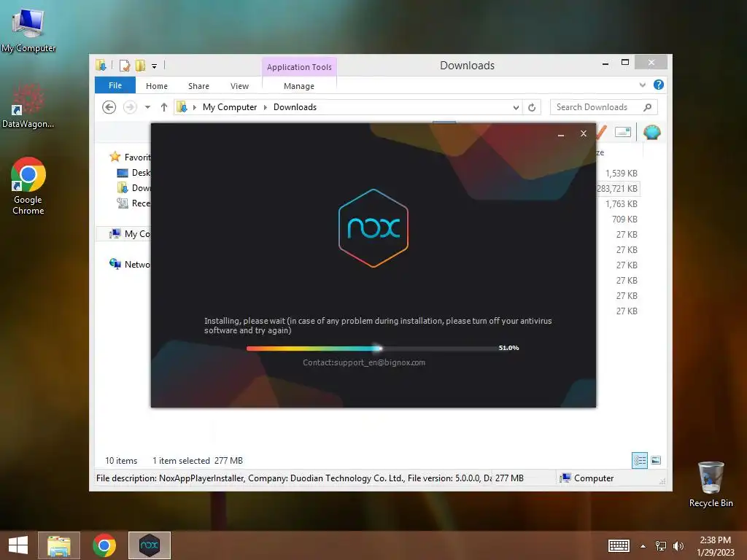Screen dimensions: 747x560
Task: Switch to details view layout
Action: pos(640,461)
